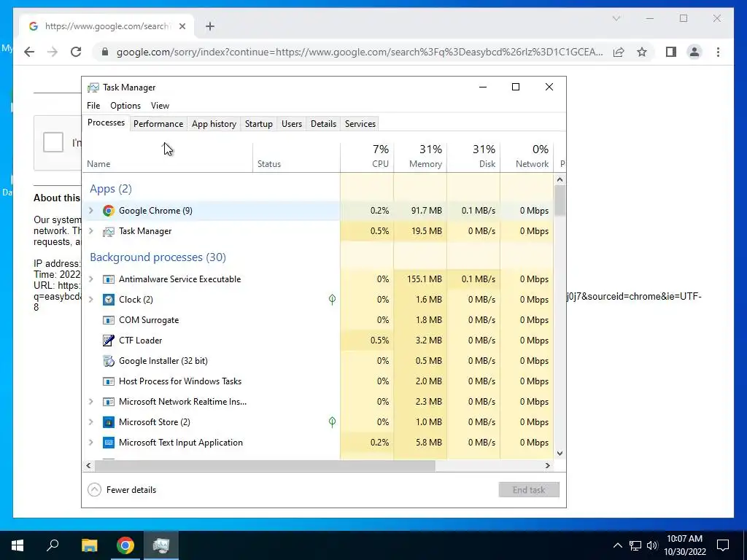Sort by Name column header
The height and width of the screenshot is (560, 747).
(x=167, y=156)
